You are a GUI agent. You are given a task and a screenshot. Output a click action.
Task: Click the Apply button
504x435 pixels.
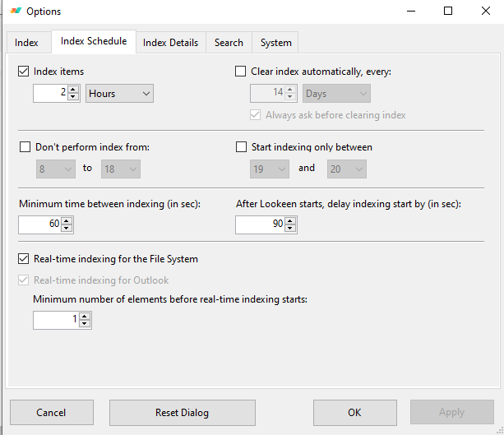point(452,412)
